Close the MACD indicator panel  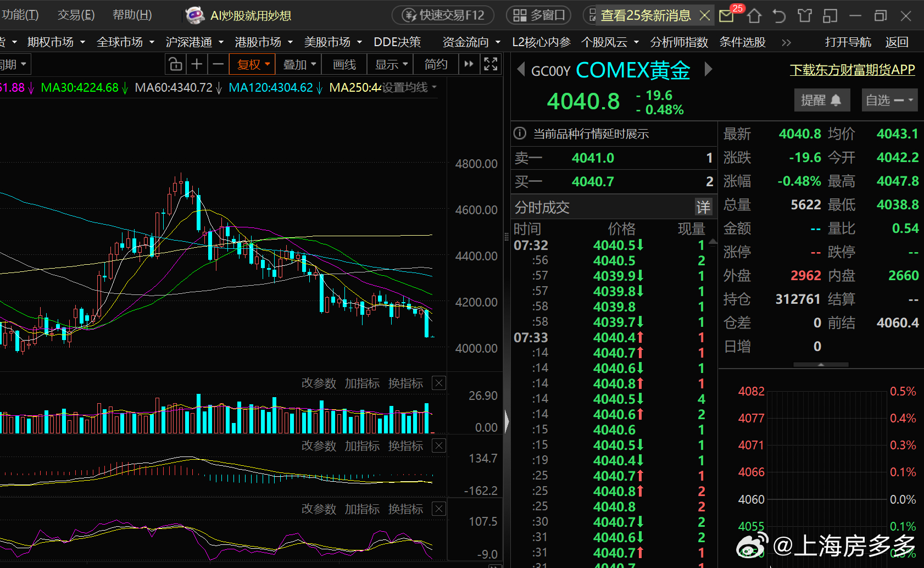439,446
